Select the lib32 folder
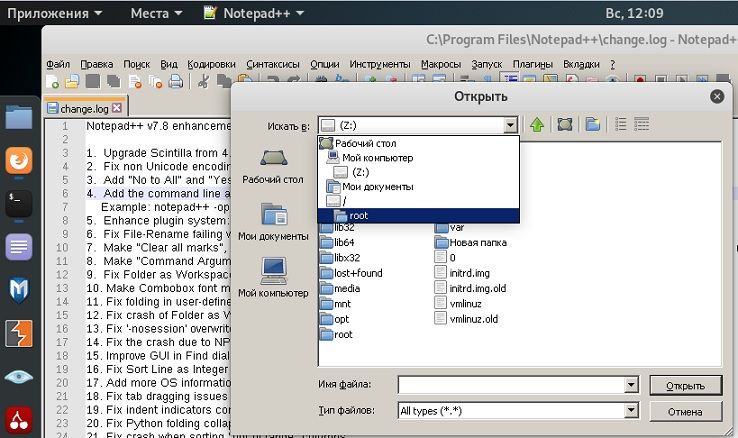 click(338, 227)
